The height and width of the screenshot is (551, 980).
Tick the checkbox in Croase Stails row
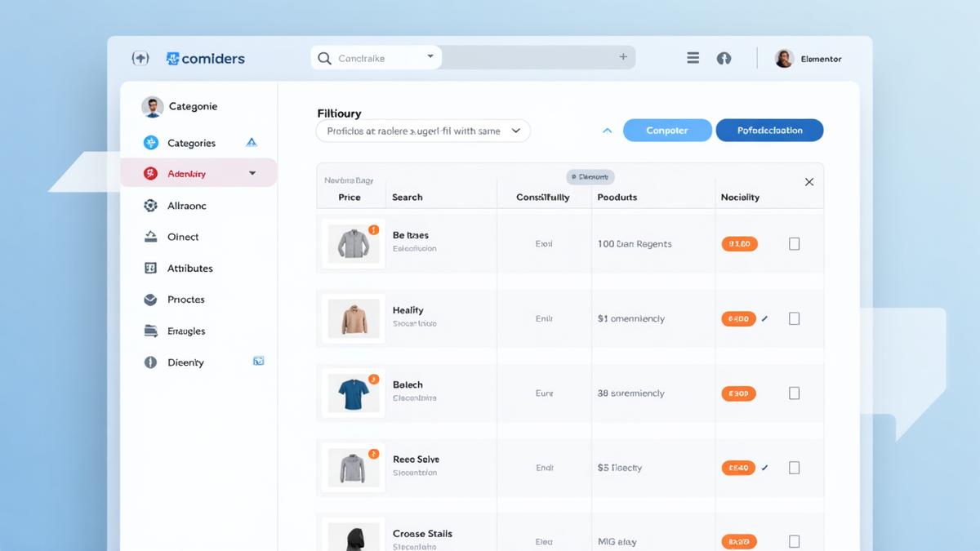(794, 541)
